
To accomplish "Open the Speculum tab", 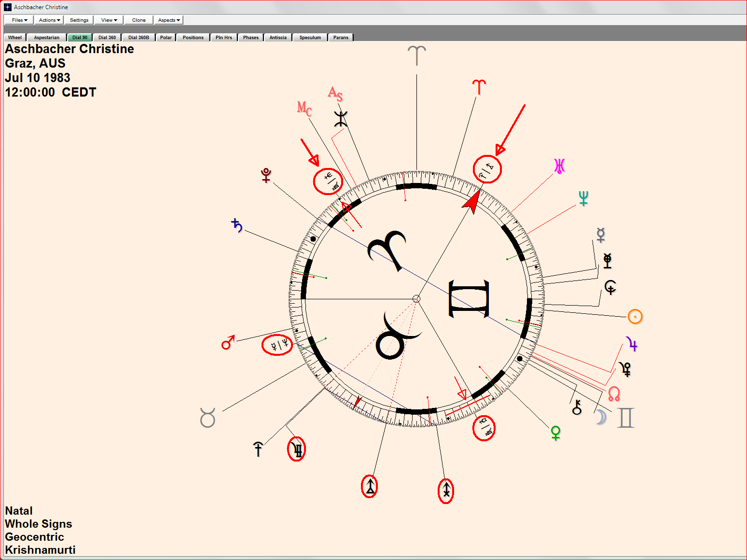I will pos(310,37).
